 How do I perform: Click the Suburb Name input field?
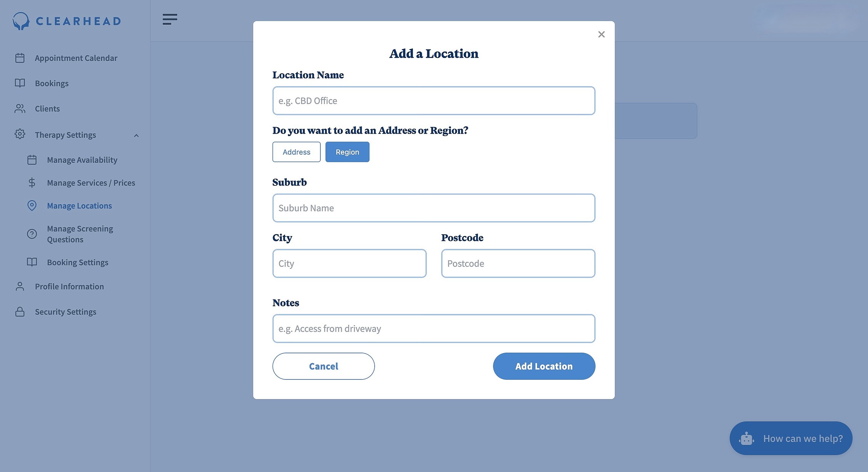434,208
